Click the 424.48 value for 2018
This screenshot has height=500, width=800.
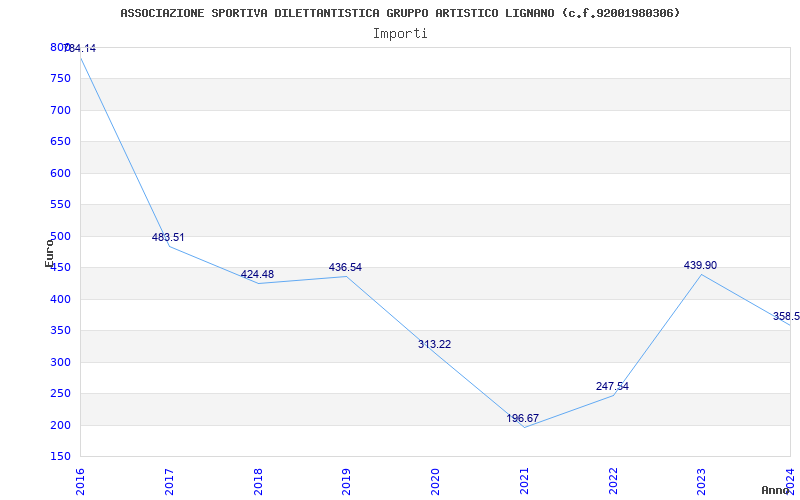tap(257, 274)
